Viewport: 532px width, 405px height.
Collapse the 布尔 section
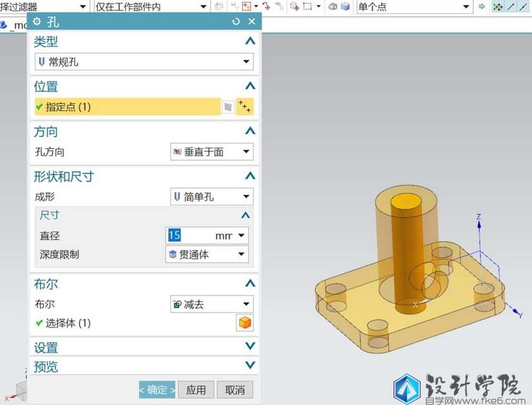250,283
